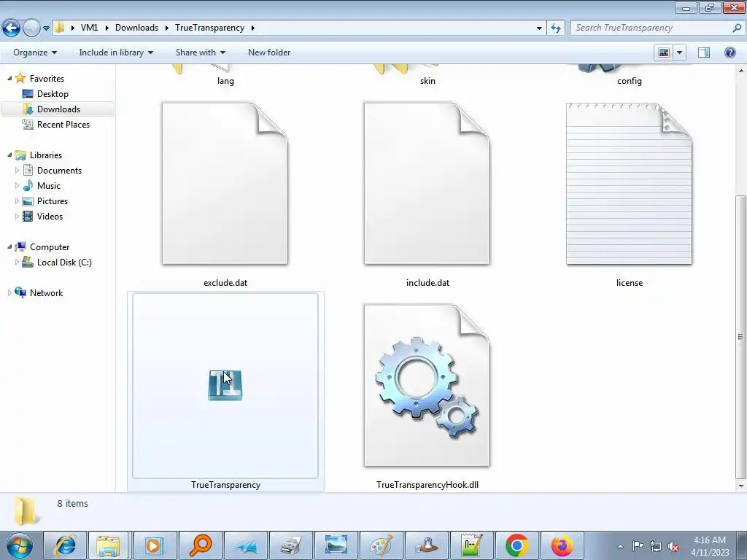747x560 pixels.
Task: Show the preview pane
Action: (704, 52)
